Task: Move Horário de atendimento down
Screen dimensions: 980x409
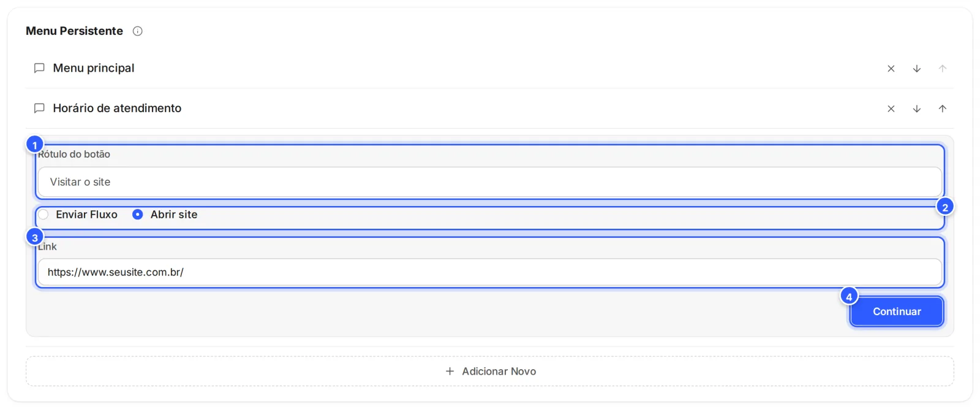Action: [917, 109]
